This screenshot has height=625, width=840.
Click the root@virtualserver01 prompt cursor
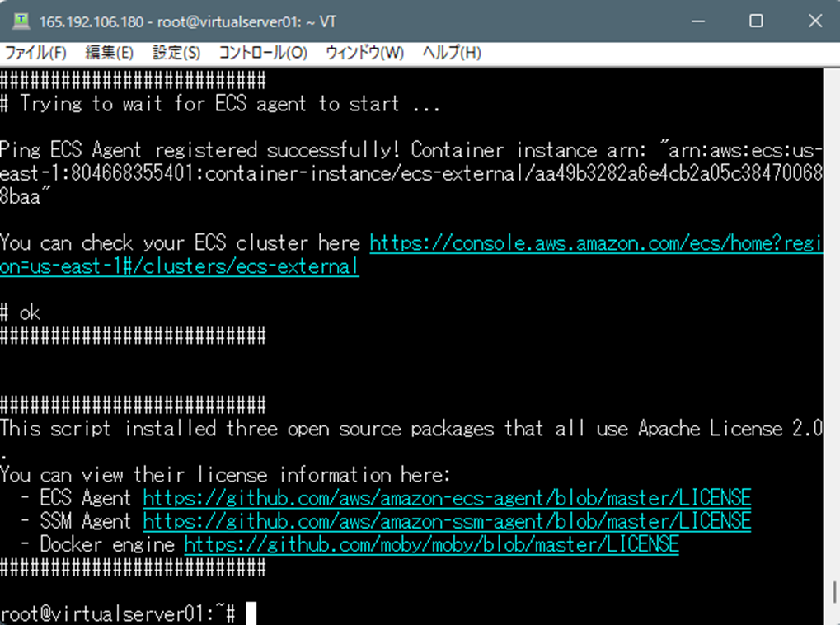pyautogui.click(x=251, y=613)
